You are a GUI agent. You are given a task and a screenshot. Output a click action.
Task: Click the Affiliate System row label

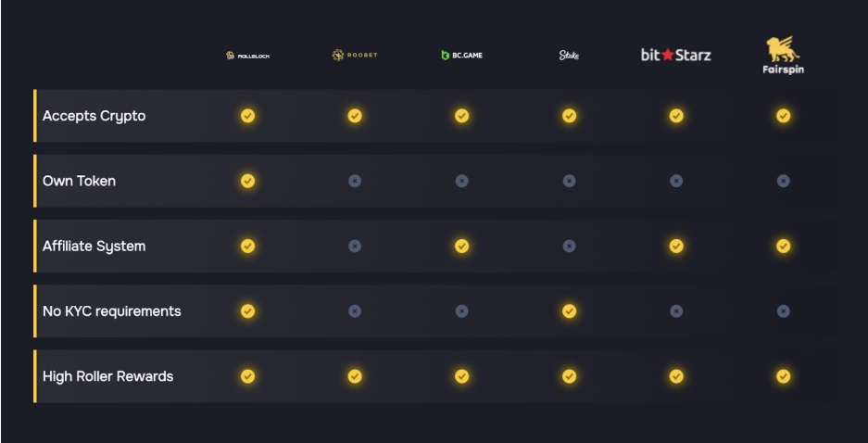click(x=94, y=246)
